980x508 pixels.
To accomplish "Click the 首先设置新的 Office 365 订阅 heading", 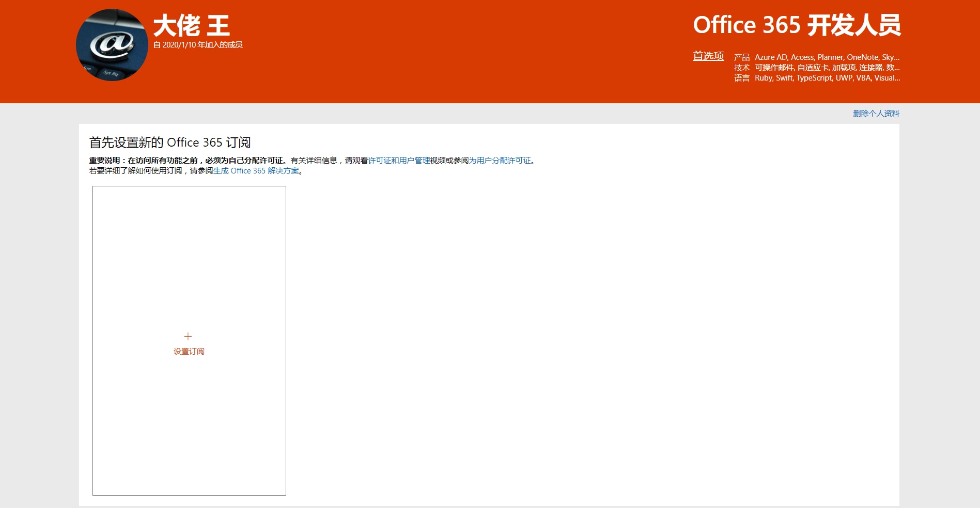I will pos(170,142).
